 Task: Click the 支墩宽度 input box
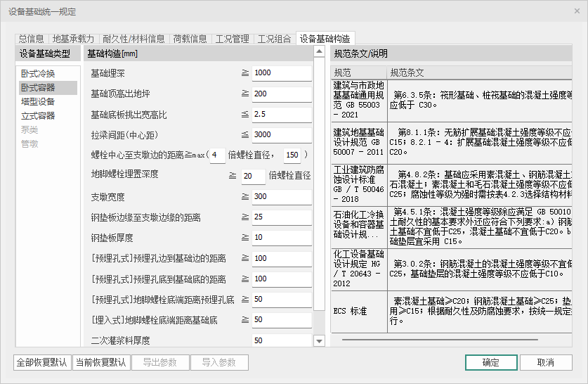[x=282, y=197]
